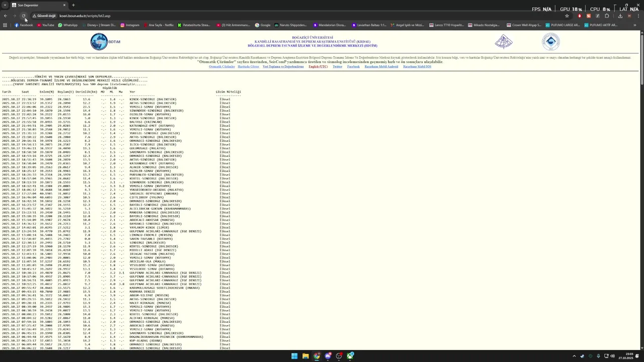
Task: Open the Crown Well Ahşap bookmark
Action: (524, 25)
